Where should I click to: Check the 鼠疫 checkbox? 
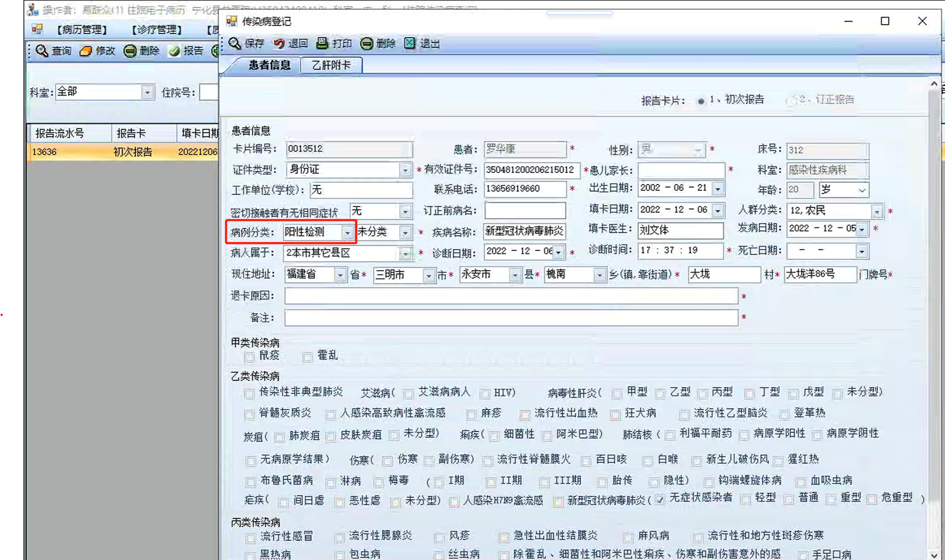[249, 357]
